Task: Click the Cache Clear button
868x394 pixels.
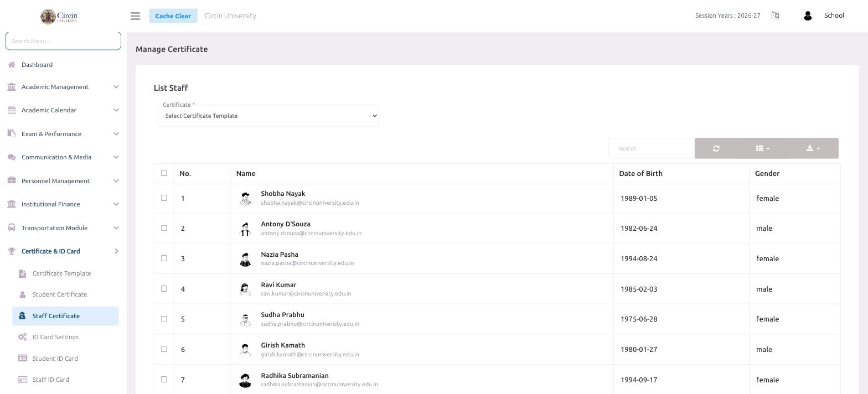Action: 173,16
